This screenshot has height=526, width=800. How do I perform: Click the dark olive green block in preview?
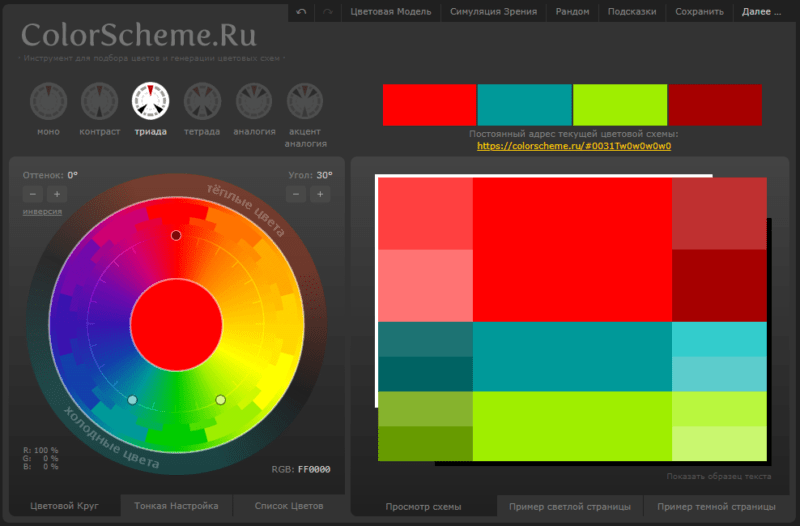pos(426,443)
